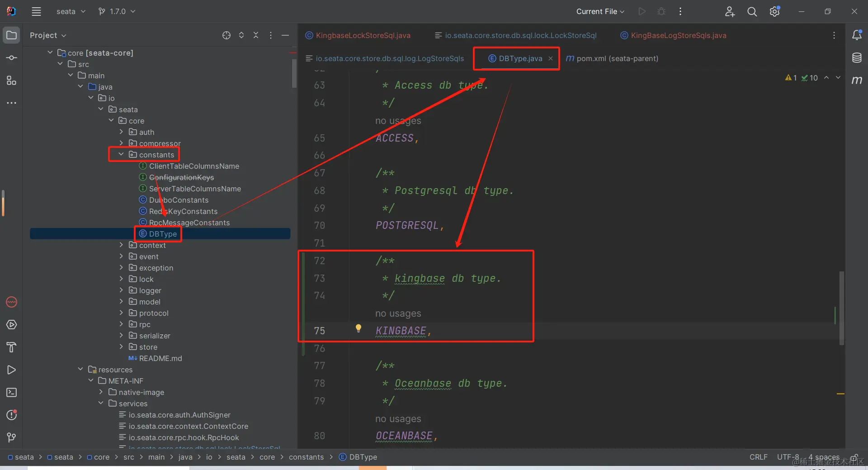Switch to pom.xml (seata-parent) tab
Image resolution: width=868 pixels, height=470 pixels.
[x=612, y=58]
